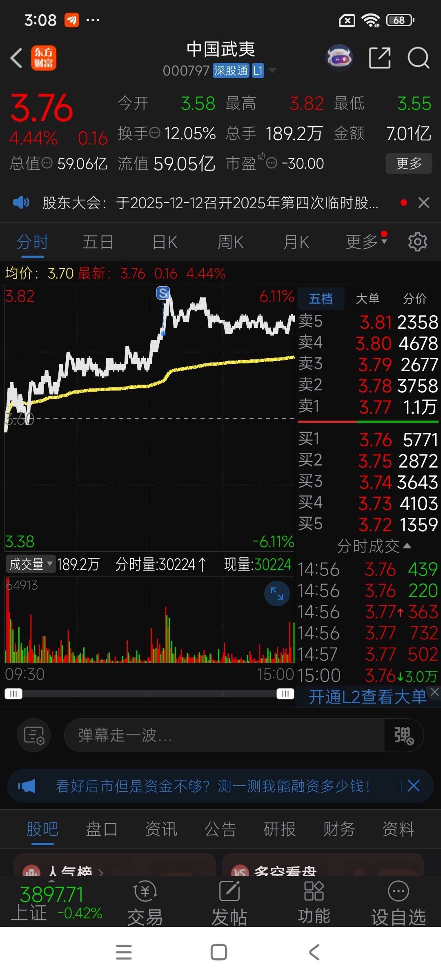Tap 开通L2查看大单 link
Viewport: 441px width, 980px height.
point(367,697)
